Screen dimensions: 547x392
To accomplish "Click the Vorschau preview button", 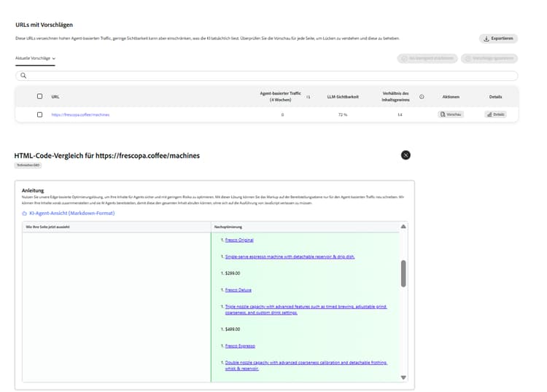I will 451,114.
